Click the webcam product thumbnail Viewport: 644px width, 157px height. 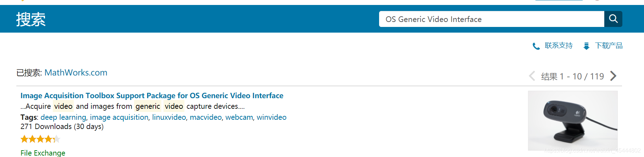(x=572, y=120)
